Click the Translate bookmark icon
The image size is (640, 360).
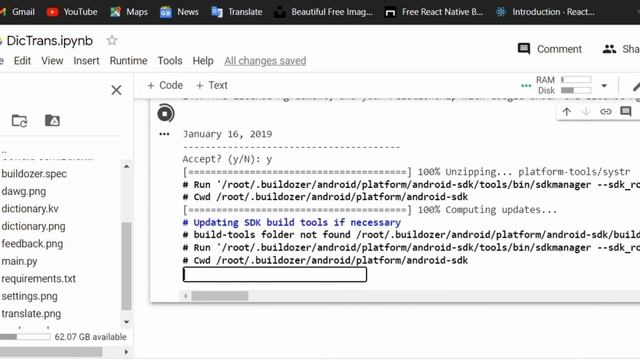(x=217, y=12)
